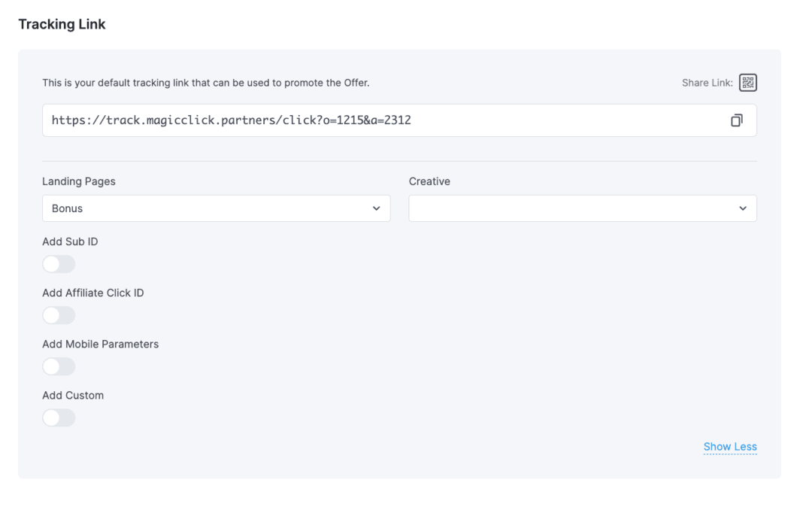
Task: Turn on Add Affiliate Click ID switch
Action: click(x=59, y=315)
